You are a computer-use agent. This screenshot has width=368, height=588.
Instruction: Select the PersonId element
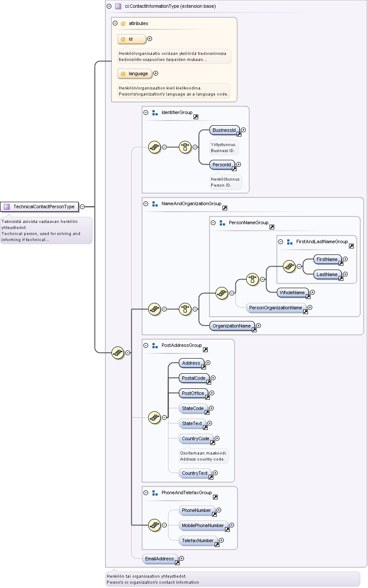point(222,165)
